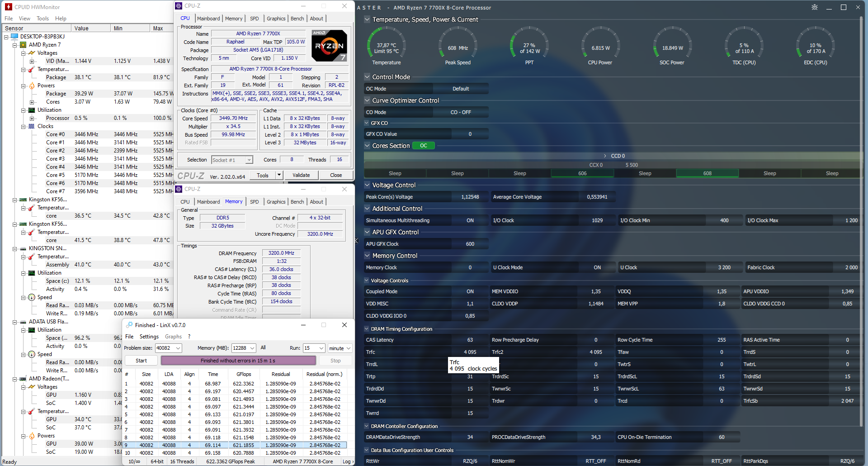Click the HWMonitor lightning app icon in title bar
The height and width of the screenshot is (466, 868).
pyautogui.click(x=8, y=7)
